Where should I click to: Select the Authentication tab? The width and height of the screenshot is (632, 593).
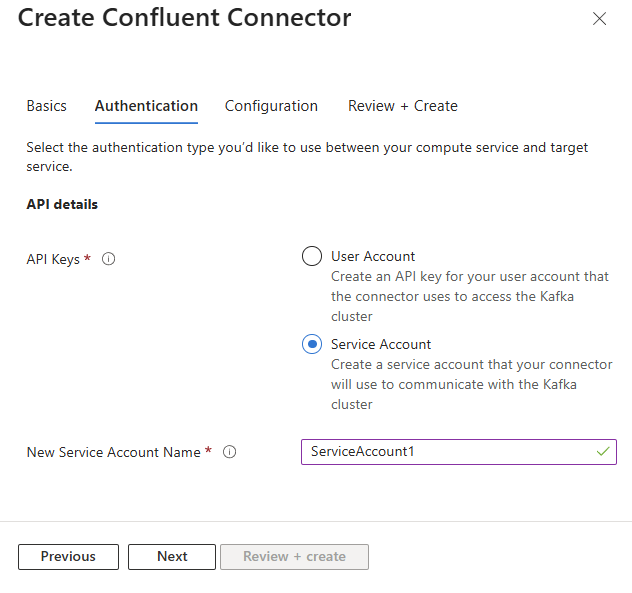146,106
